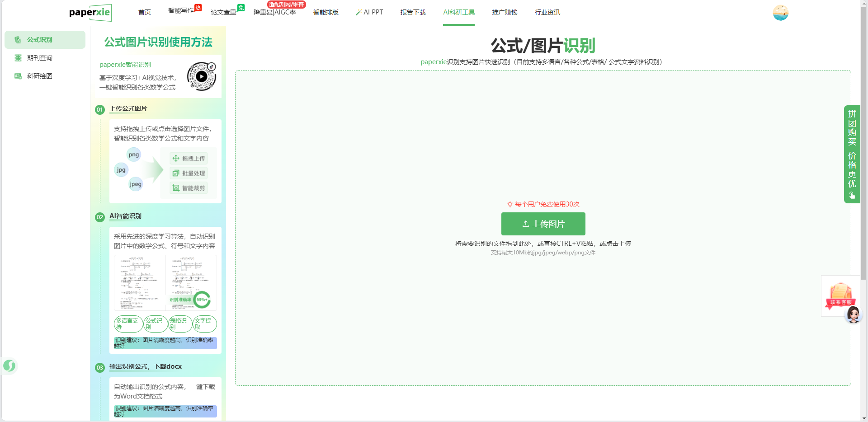The image size is (868, 422).
Task: Open the 首页 menu item
Action: tap(145, 13)
